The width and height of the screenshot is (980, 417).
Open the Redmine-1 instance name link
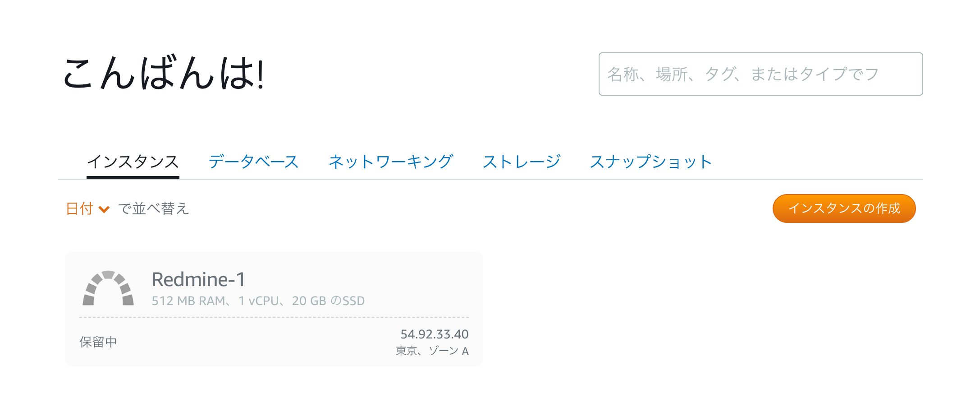198,279
